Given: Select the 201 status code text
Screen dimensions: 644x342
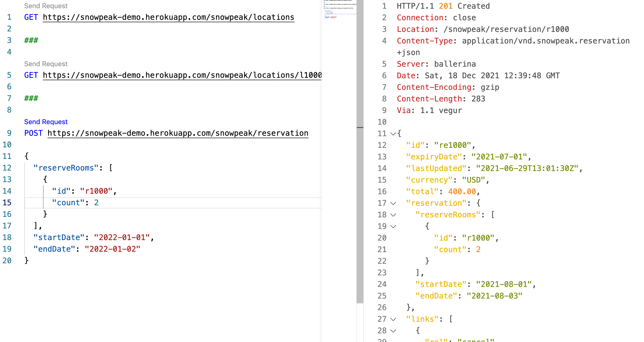Looking at the screenshot, I should pyautogui.click(x=445, y=6).
